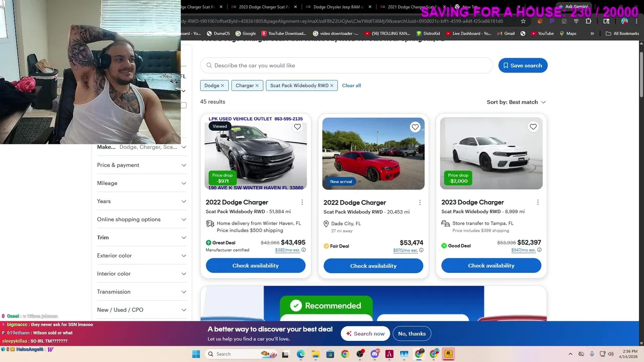The width and height of the screenshot is (644, 362).
Task: Open the Windows Start menu
Action: pos(196,354)
